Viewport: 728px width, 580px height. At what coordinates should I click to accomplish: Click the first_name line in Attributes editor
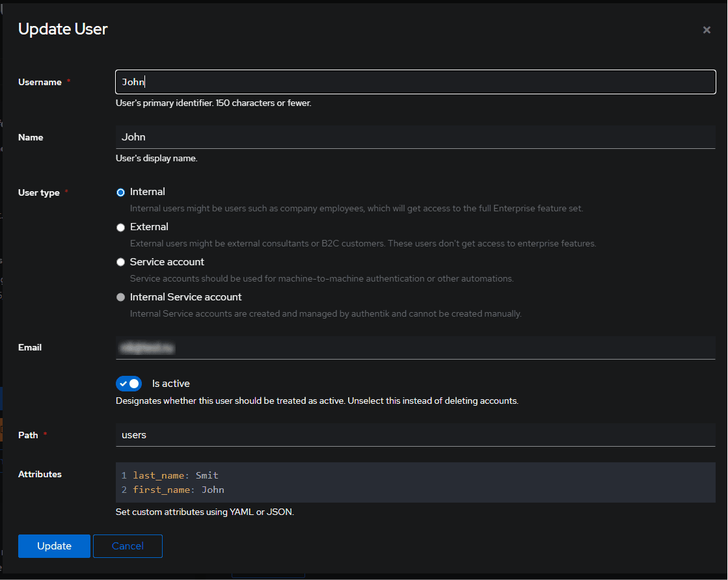coord(178,490)
